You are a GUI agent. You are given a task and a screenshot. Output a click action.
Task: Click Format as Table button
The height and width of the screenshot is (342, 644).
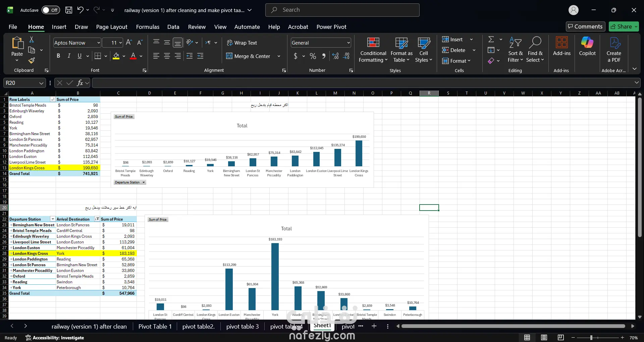pos(401,50)
